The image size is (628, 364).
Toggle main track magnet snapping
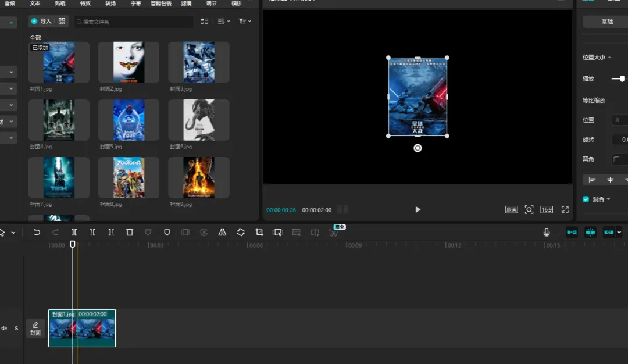coord(572,232)
